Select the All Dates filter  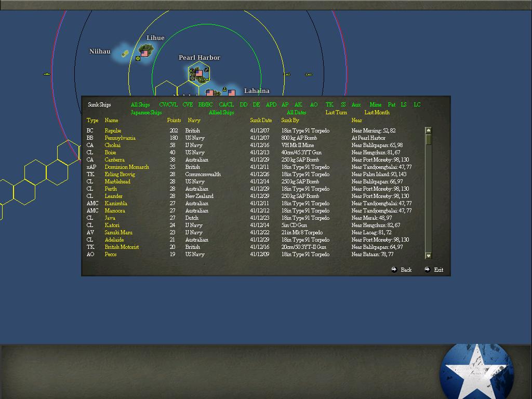pos(297,112)
